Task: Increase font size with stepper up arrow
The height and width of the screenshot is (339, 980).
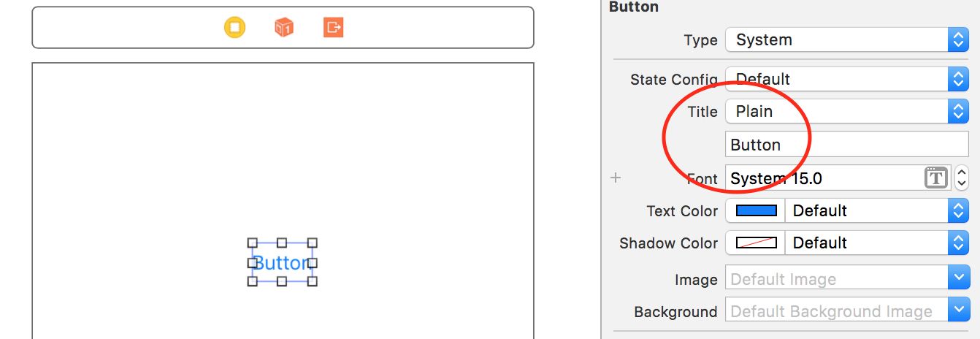Action: pyautogui.click(x=962, y=172)
